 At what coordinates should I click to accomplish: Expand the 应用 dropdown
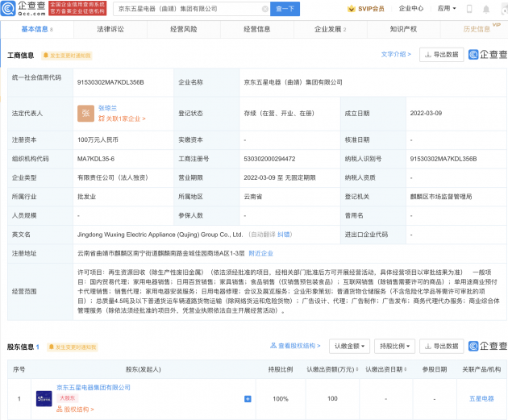tap(447, 8)
